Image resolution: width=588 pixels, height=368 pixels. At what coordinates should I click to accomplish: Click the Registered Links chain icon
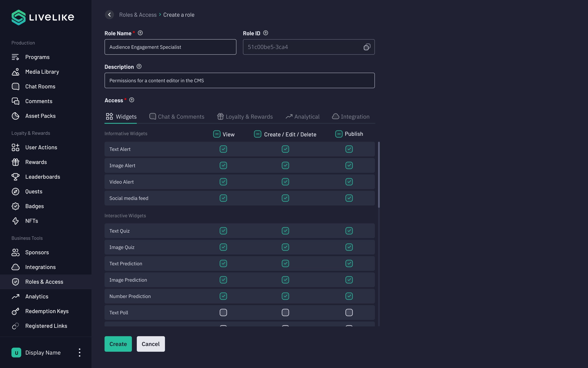[16, 326]
